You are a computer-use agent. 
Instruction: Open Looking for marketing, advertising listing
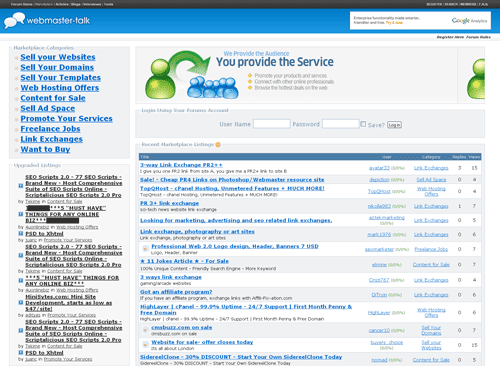point(236,220)
